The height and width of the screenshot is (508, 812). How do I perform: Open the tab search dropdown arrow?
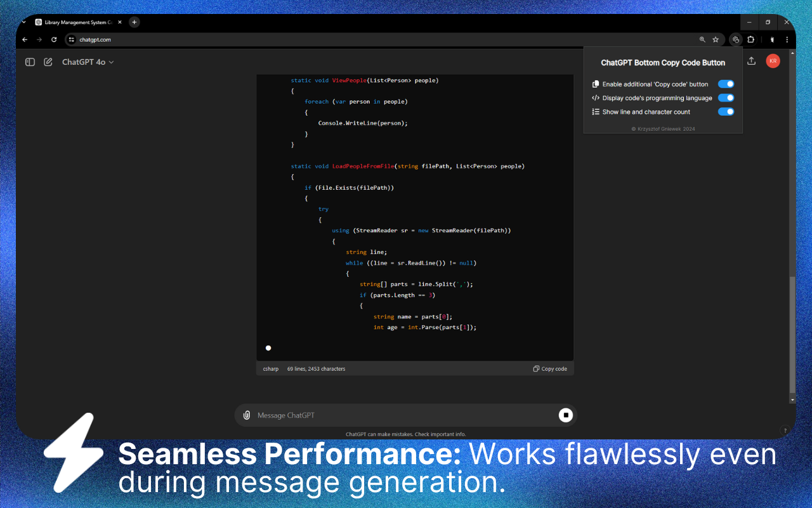pyautogui.click(x=23, y=22)
